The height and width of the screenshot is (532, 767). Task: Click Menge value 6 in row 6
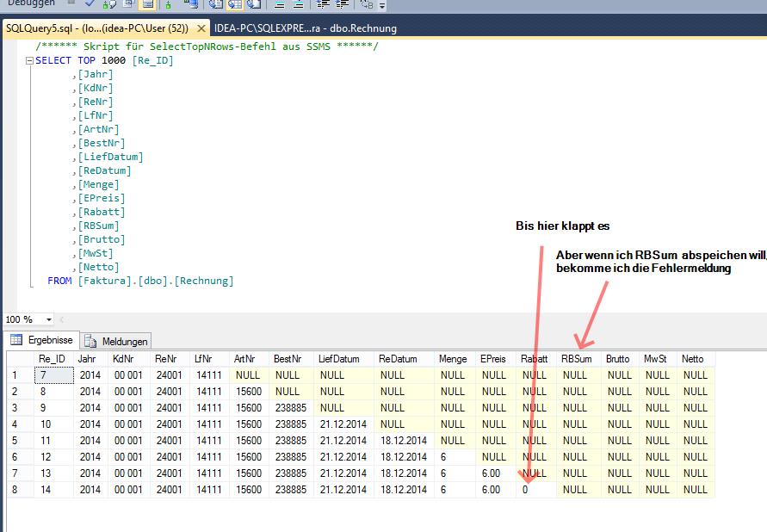[455, 457]
